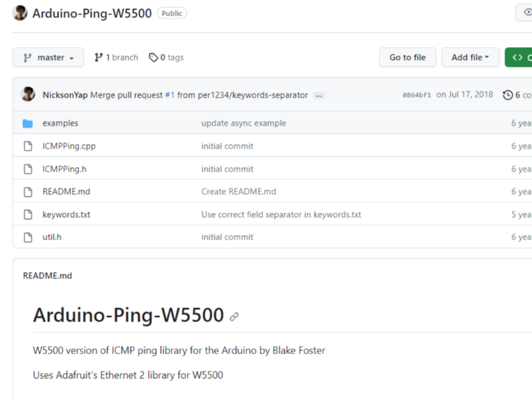Open the README.md file in the list

pos(66,191)
